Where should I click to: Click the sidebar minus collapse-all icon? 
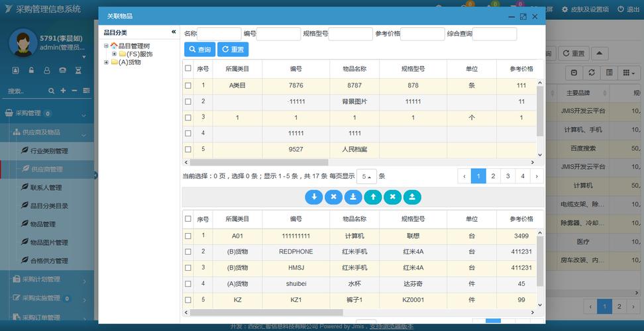tap(74, 91)
